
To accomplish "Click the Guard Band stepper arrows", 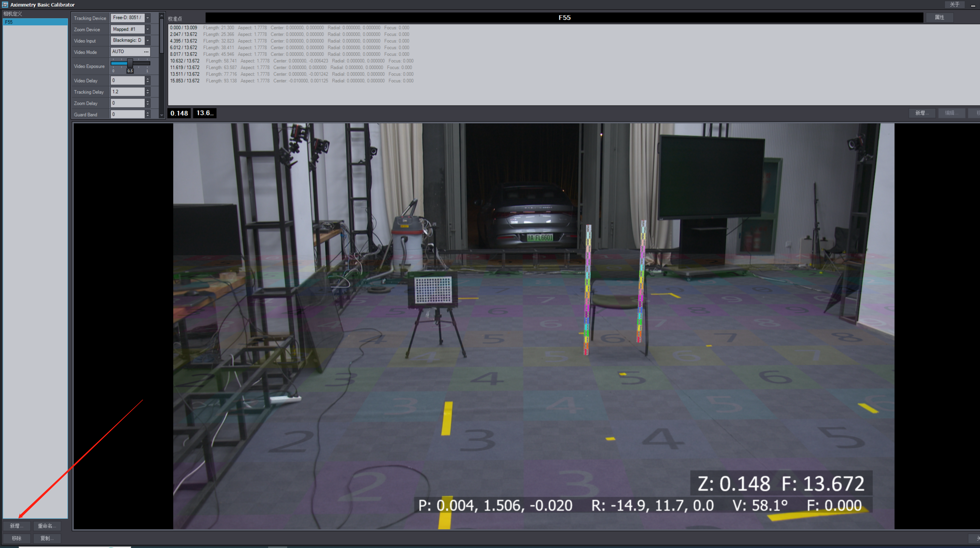I will pos(148,114).
